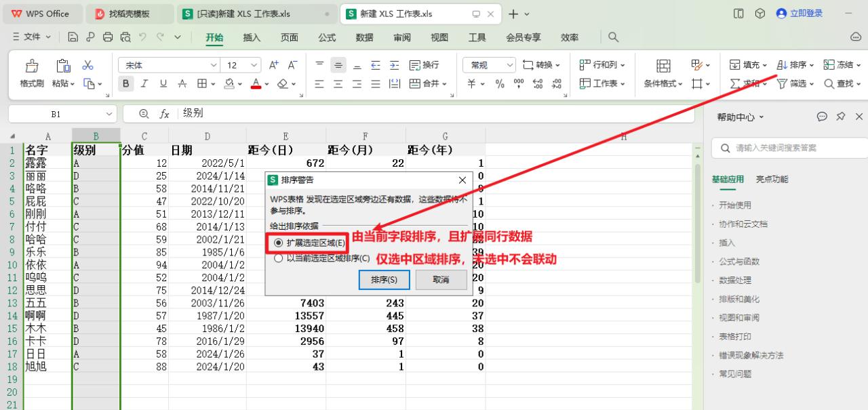Click the Save icon in quick access toolbar
Screen dimensions: 868x410
pos(73,37)
